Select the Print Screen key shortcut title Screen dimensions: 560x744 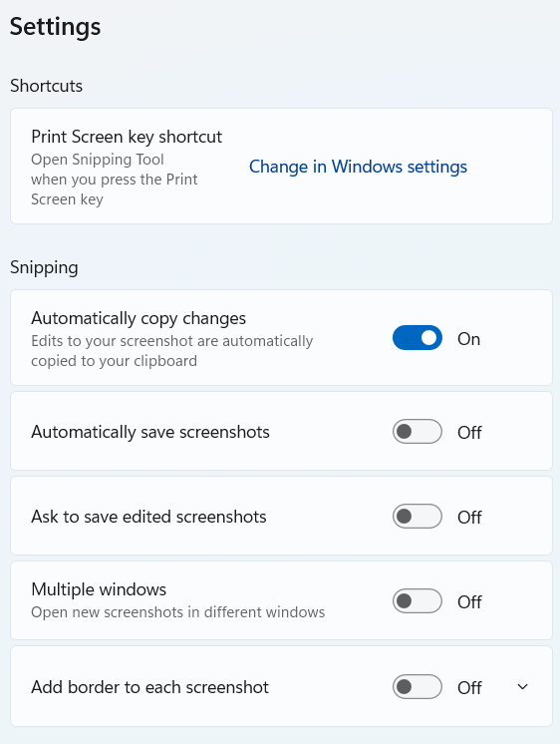coord(127,137)
